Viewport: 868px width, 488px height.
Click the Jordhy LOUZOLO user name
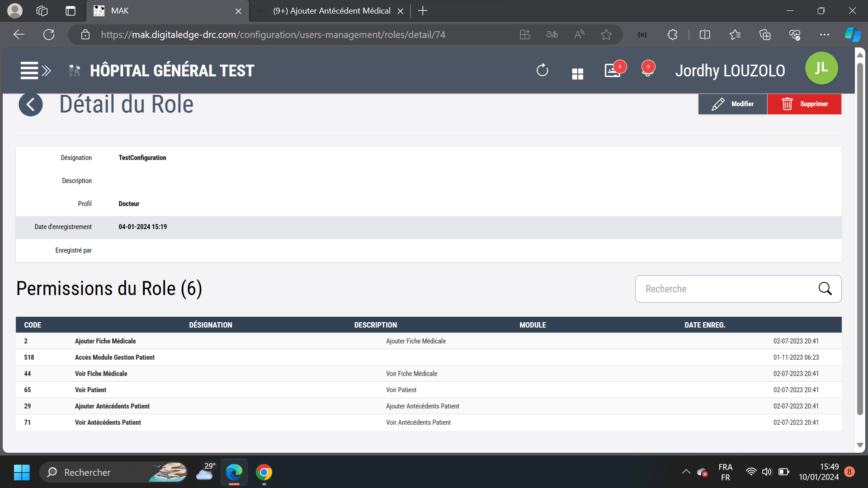pos(730,71)
